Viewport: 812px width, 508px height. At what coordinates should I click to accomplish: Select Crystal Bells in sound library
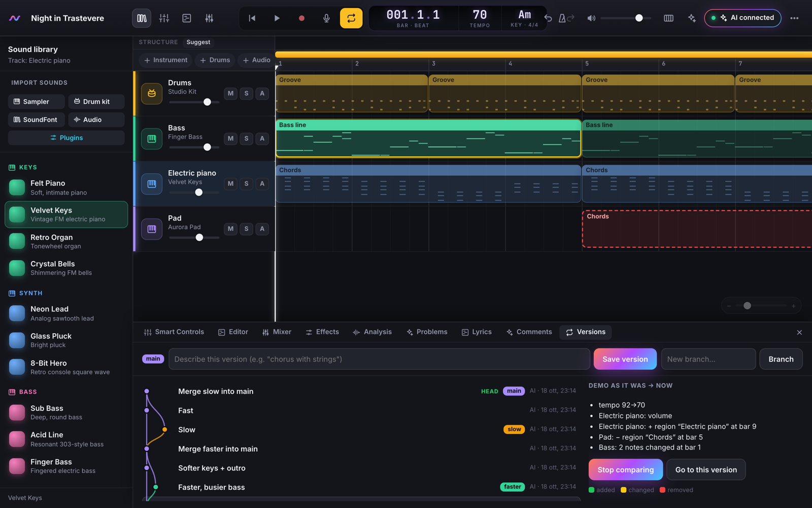(66, 268)
